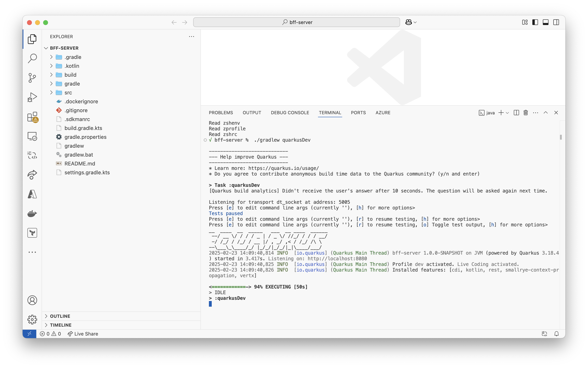Open the Source Control view
Viewport: 588px width, 368px height.
pyautogui.click(x=32, y=78)
